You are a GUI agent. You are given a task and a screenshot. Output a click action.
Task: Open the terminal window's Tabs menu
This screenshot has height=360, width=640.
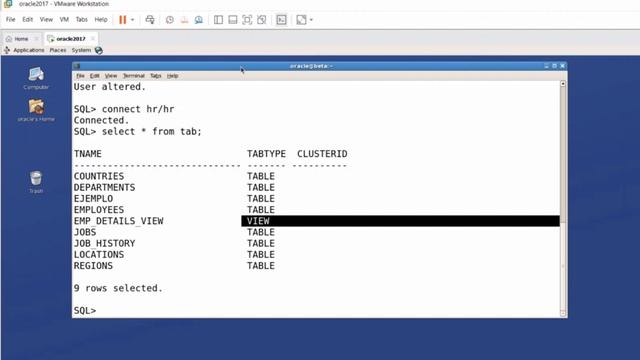(156, 76)
